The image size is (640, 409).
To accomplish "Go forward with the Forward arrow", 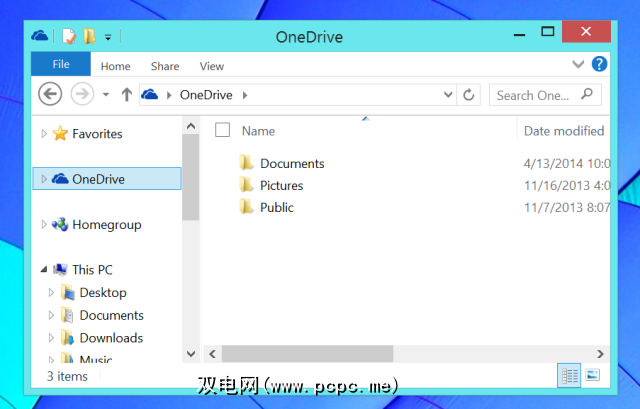I will (x=82, y=94).
